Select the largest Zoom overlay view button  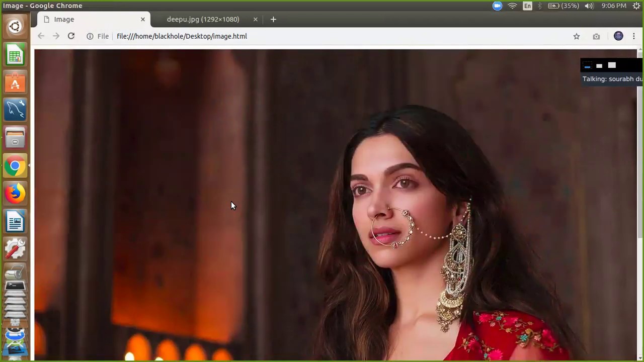pos(612,65)
